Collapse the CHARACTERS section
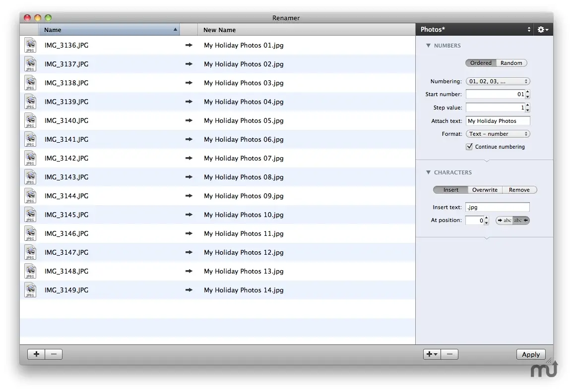 [x=428, y=172]
